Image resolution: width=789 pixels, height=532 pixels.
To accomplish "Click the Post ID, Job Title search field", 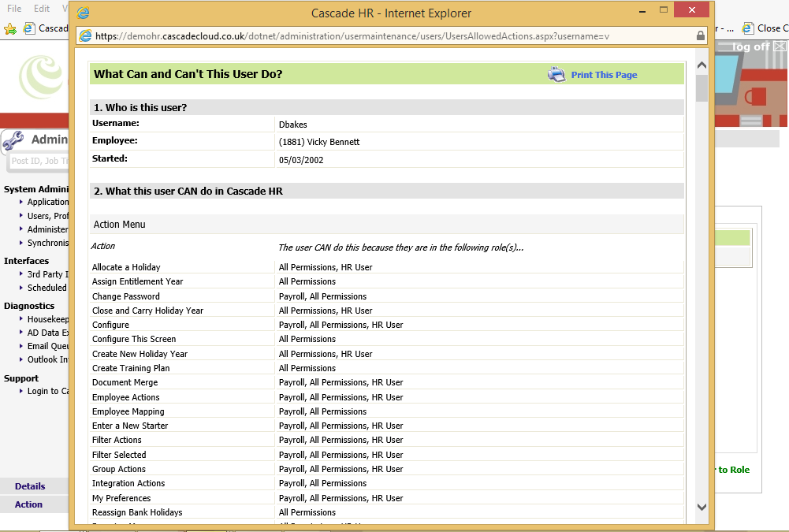I will coord(39,161).
